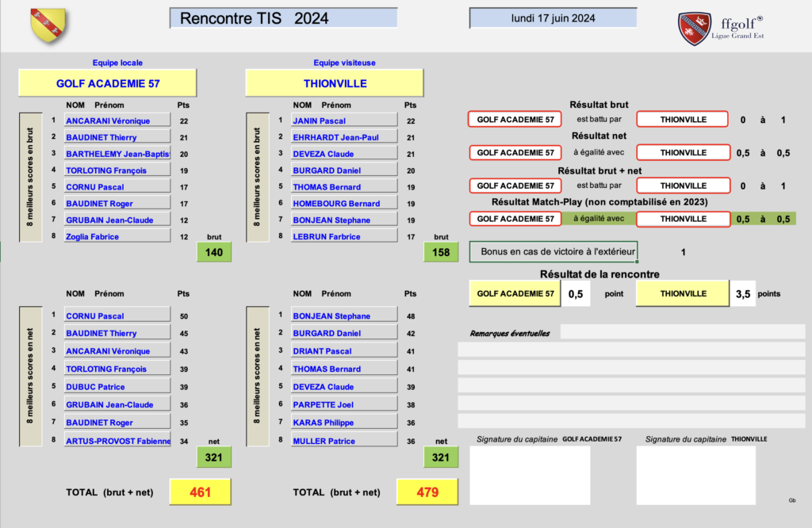Select the JANIN Pascal player cell
The width and height of the screenshot is (812, 528).
343,121
